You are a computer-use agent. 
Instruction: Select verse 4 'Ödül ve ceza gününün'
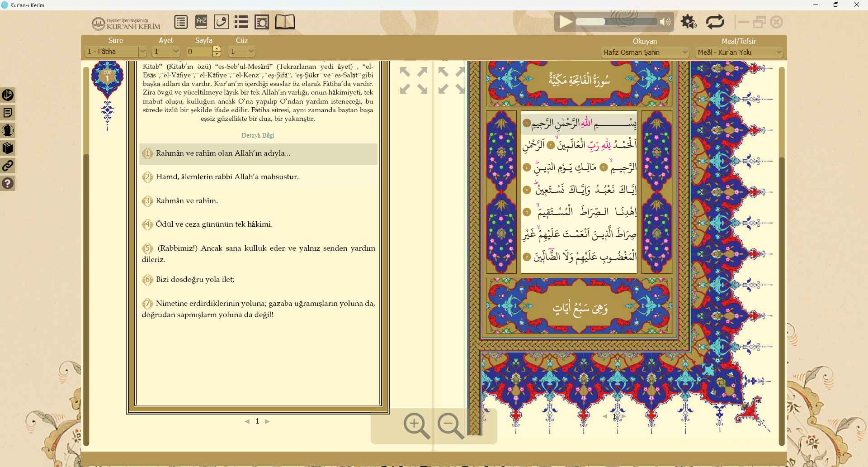click(258, 224)
